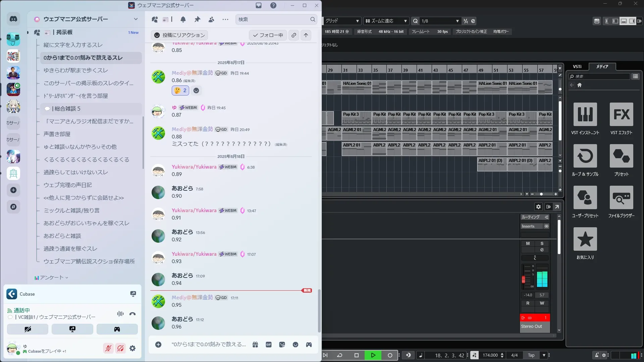This screenshot has height=362, width=644.
Task: Switch to the メディア tab
Action: click(x=602, y=67)
